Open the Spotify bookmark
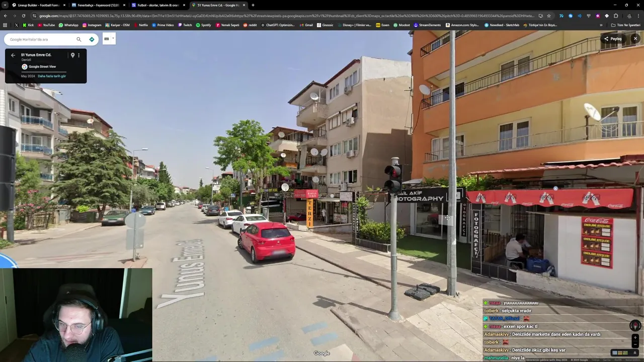 (203, 25)
